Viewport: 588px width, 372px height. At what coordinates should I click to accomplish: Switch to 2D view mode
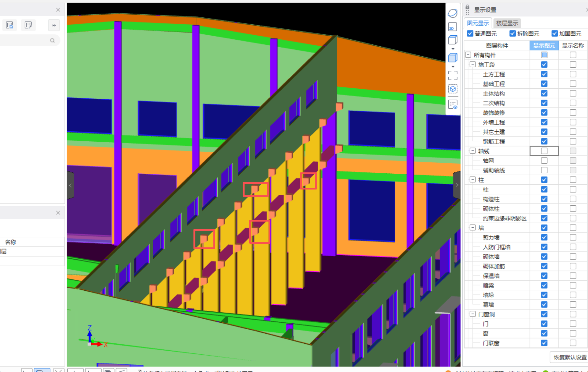[x=452, y=27]
